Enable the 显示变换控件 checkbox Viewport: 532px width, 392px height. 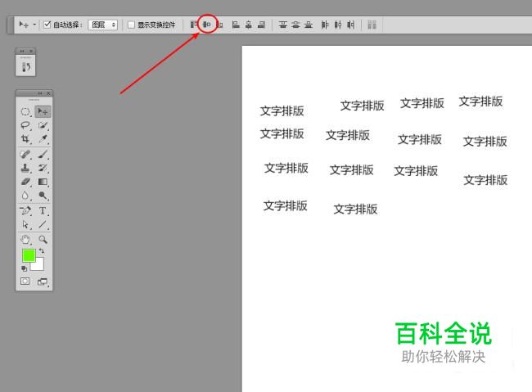tap(131, 25)
